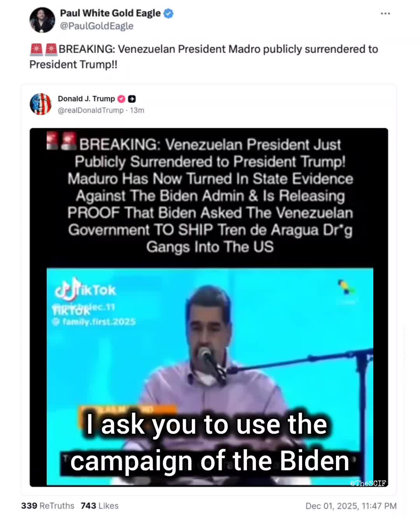Open the @PaulGoldEagle handle
The width and height of the screenshot is (420, 517).
[96, 26]
